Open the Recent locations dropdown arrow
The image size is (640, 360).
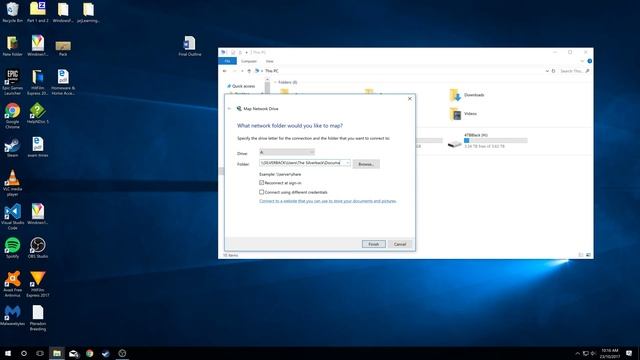point(242,71)
